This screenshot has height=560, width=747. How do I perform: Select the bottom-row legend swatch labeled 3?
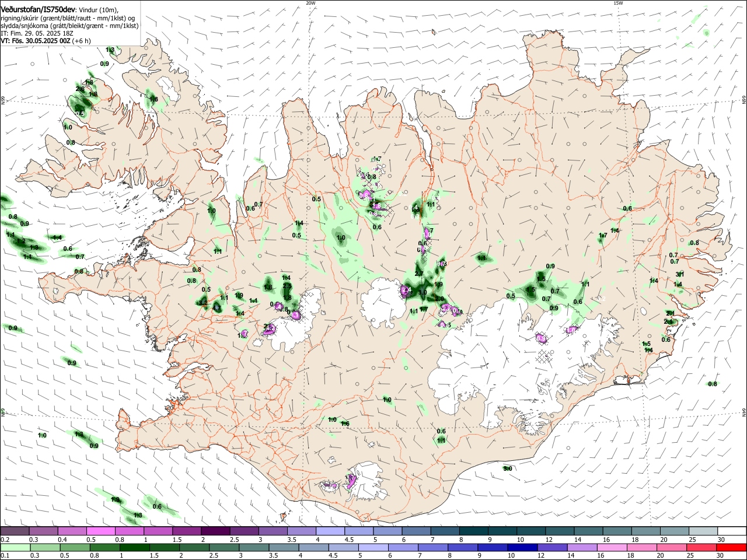(x=254, y=547)
